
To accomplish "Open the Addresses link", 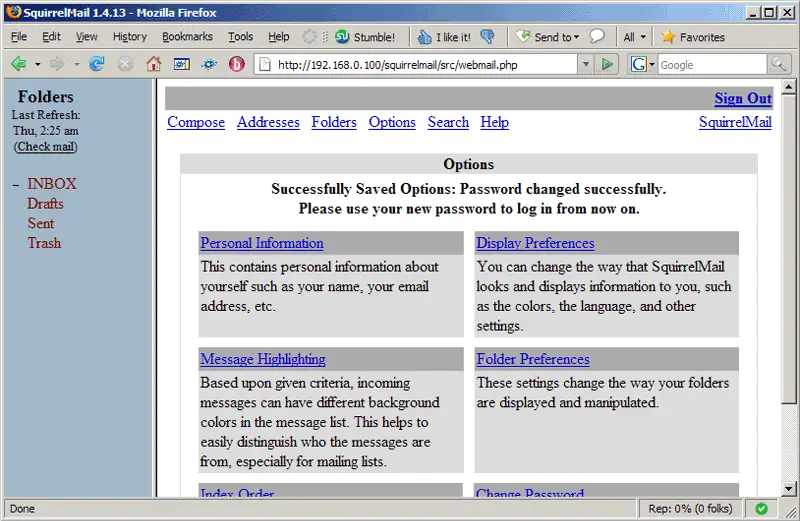I will tap(268, 122).
